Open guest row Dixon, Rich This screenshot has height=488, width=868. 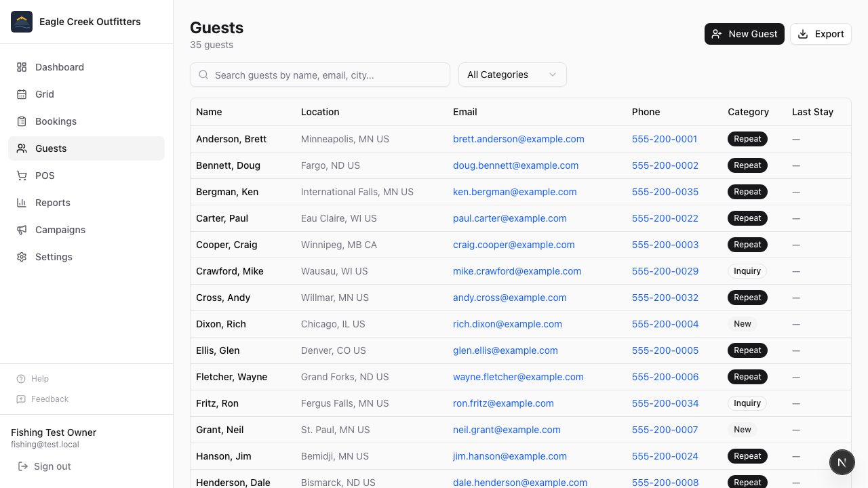[x=221, y=324]
